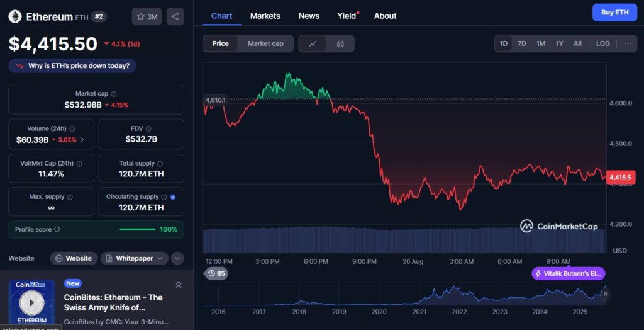This screenshot has width=644, height=330.
Task: Select the line chart icon
Action: pos(312,43)
